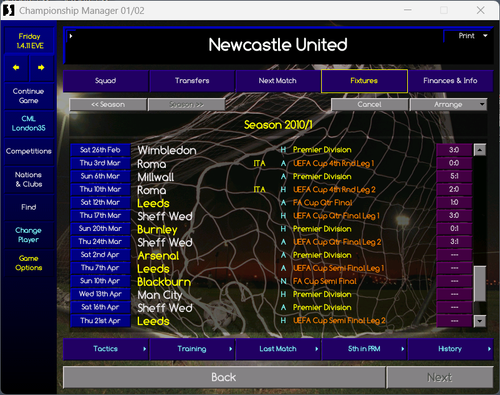The image size is (500, 395).
Task: Click UEFA Cup 4th Rnd Leg 2 text
Action: coord(334,190)
